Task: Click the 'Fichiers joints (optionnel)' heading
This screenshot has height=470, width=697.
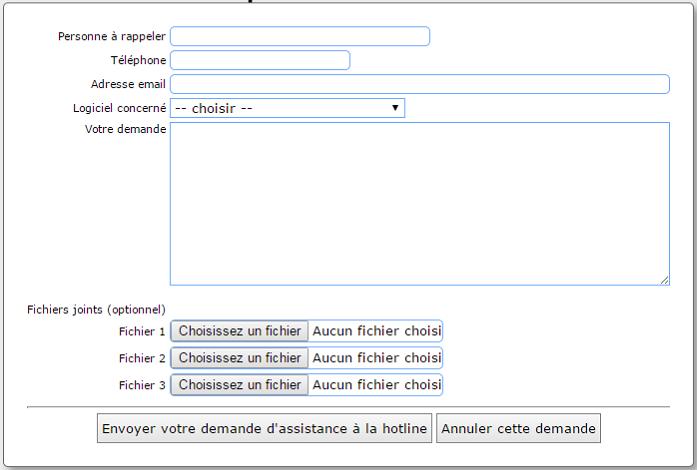Action: (x=96, y=310)
